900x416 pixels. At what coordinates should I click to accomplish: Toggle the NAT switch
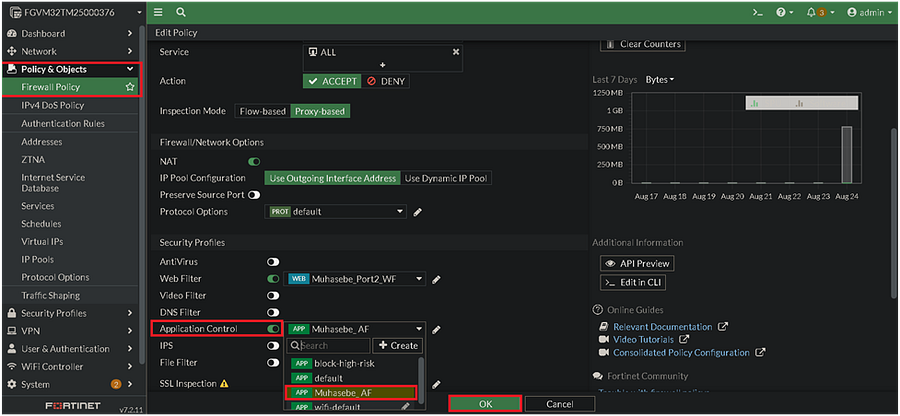coord(254,162)
